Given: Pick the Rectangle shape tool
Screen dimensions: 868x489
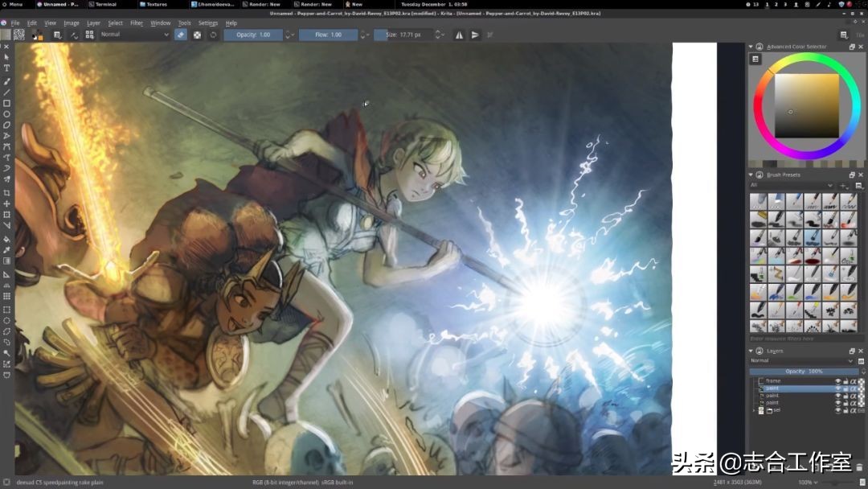Looking at the screenshot, I should (x=6, y=103).
